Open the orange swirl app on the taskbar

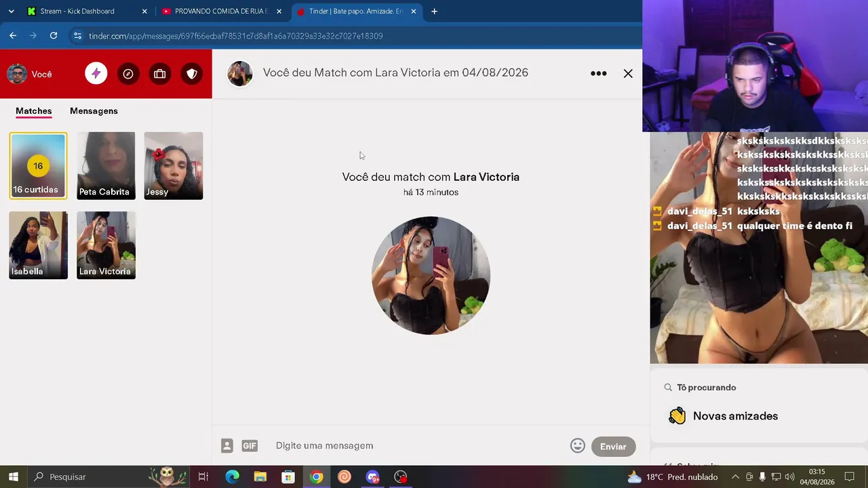click(344, 476)
